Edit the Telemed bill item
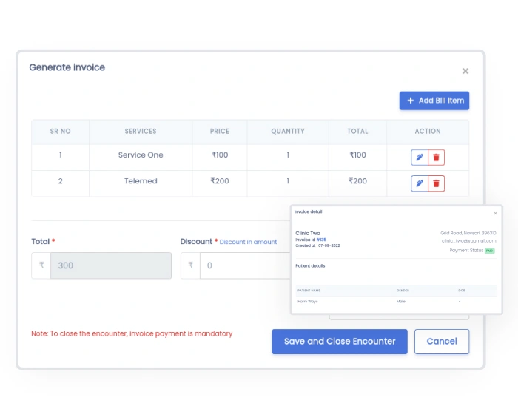The image size is (518, 420). coord(420,183)
